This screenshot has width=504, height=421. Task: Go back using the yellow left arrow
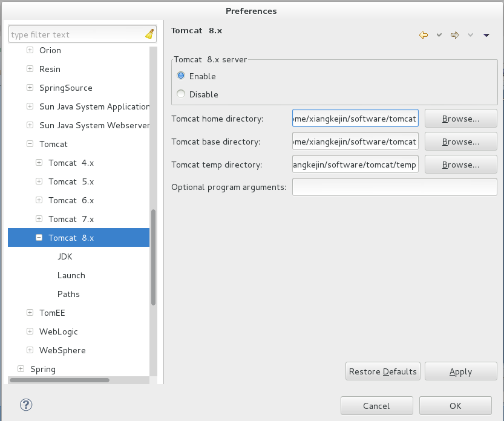424,35
